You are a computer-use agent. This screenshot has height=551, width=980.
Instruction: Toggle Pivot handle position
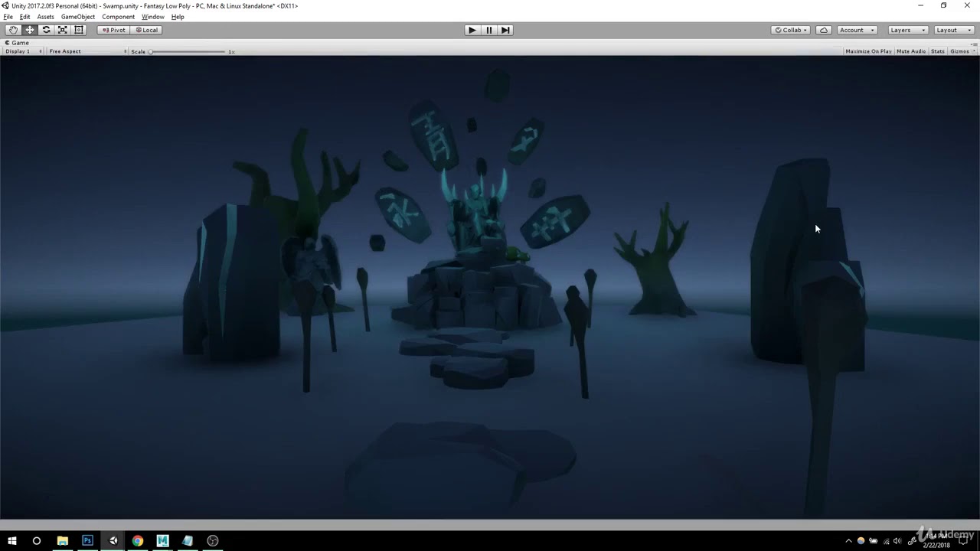[113, 30]
